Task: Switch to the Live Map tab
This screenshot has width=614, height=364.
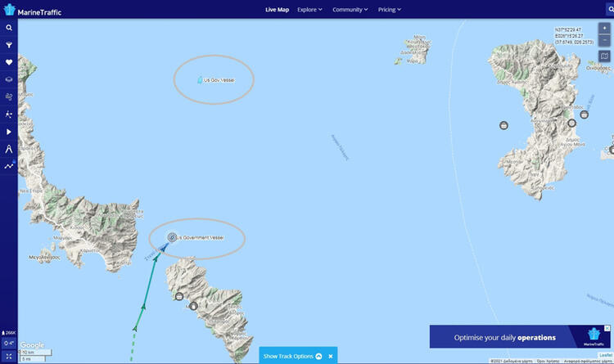Action: [277, 9]
